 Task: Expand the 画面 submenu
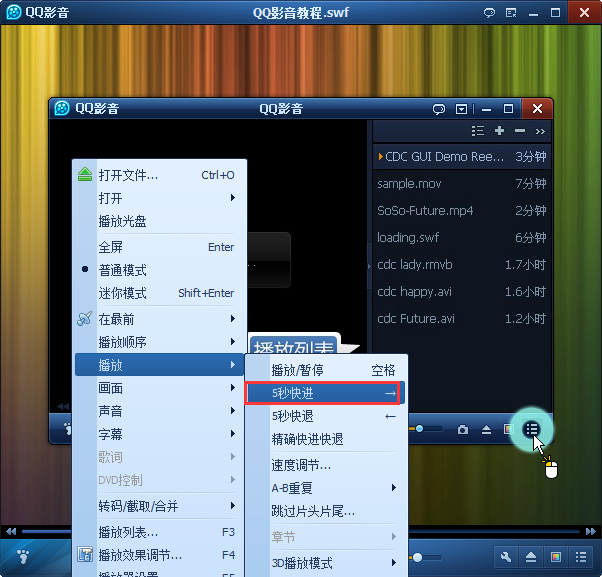[159, 388]
